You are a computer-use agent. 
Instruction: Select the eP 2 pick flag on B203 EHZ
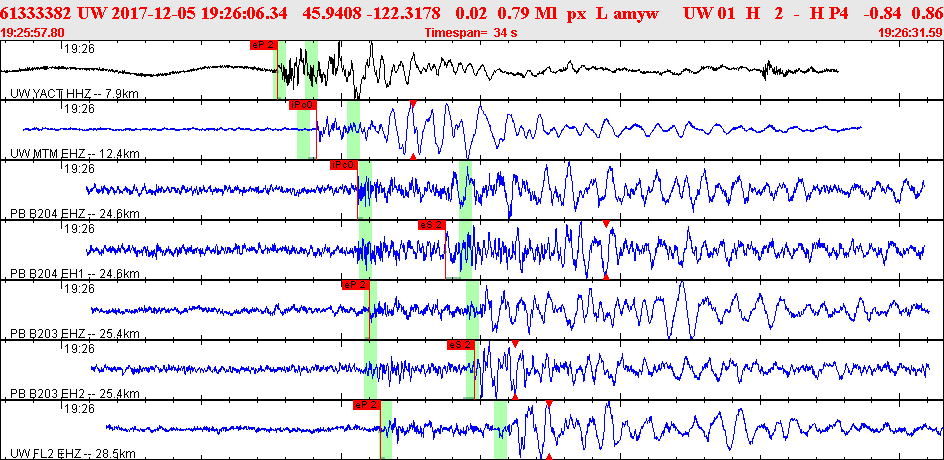pyautogui.click(x=355, y=285)
